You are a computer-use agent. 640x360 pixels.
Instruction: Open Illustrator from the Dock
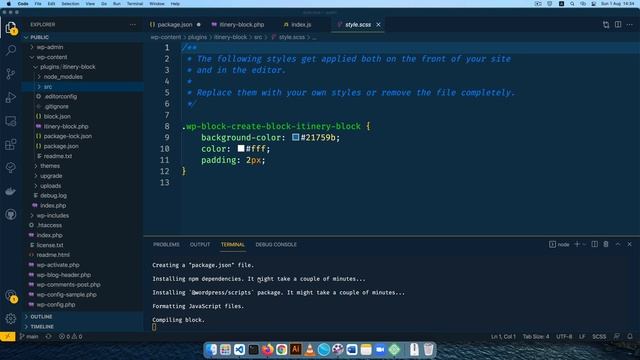pyautogui.click(x=296, y=349)
